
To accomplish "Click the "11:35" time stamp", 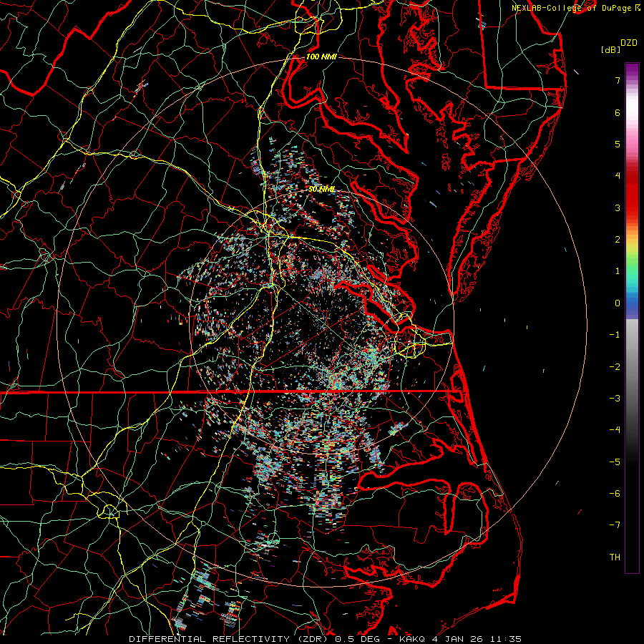I will [x=507, y=639].
